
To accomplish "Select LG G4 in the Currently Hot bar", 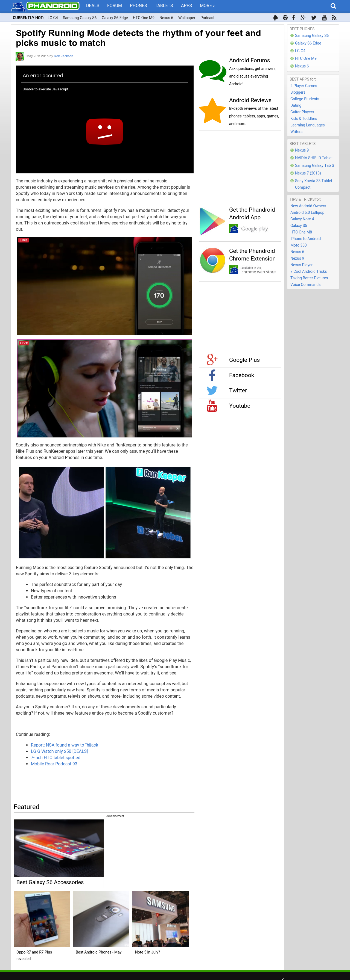I will (52, 18).
